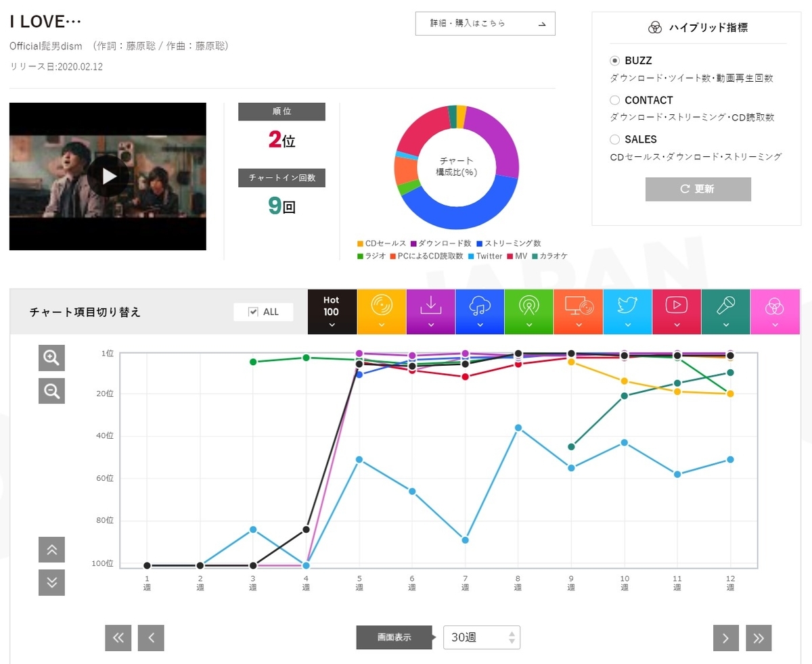
Task: Click the song title I LOVE…
Action: (x=45, y=21)
